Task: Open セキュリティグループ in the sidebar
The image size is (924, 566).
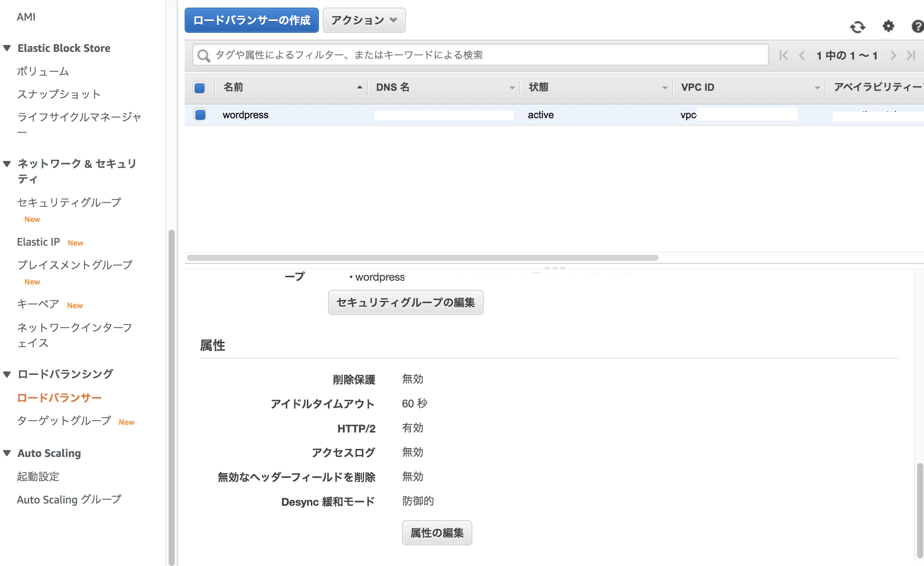Action: tap(69, 202)
